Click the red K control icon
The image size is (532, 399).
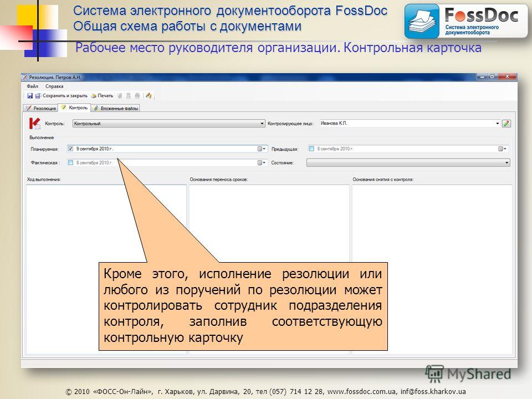point(34,124)
